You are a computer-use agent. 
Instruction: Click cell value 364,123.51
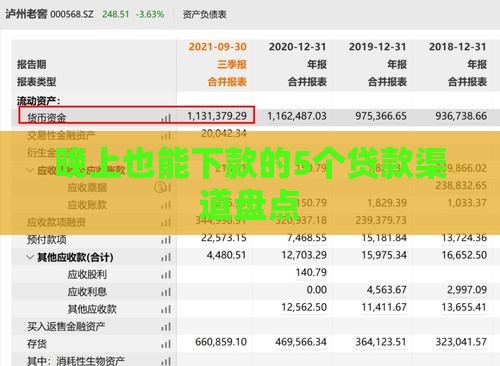(381, 342)
